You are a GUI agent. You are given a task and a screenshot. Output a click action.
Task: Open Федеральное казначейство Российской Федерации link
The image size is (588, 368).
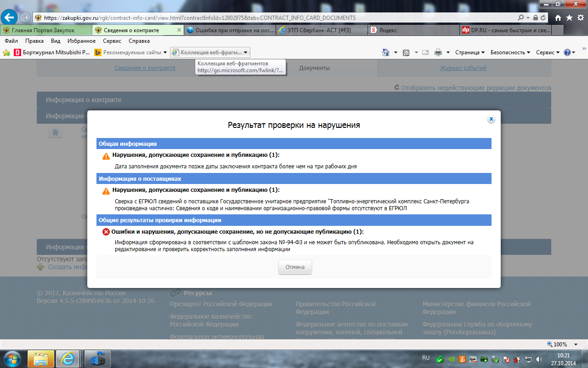(x=210, y=320)
